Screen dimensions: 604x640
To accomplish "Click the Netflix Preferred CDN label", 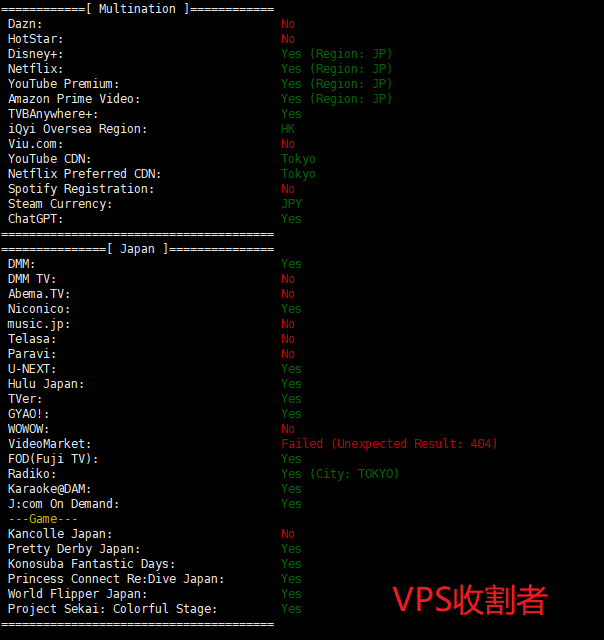I will (x=84, y=174).
